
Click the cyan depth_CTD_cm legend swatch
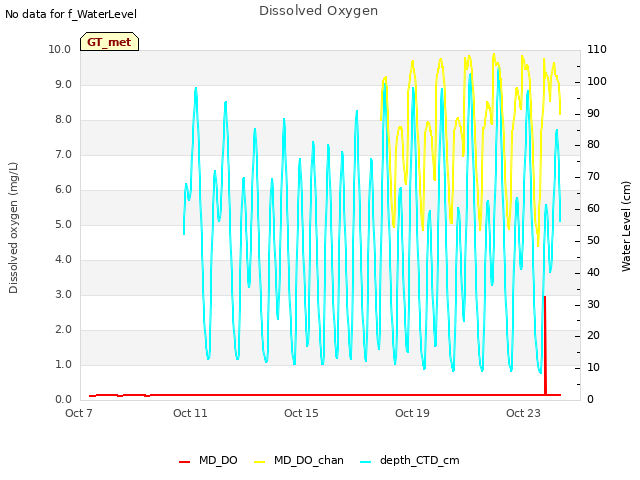click(366, 462)
